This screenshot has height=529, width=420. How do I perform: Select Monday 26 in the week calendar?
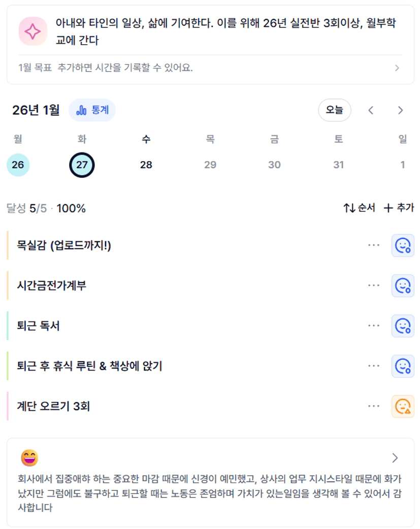(18, 165)
